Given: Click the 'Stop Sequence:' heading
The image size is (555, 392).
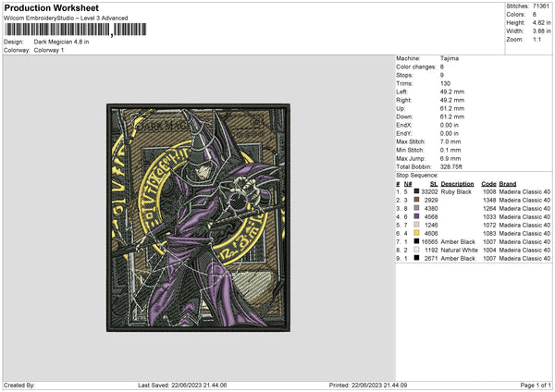Looking at the screenshot, I should pyautogui.click(x=417, y=176).
